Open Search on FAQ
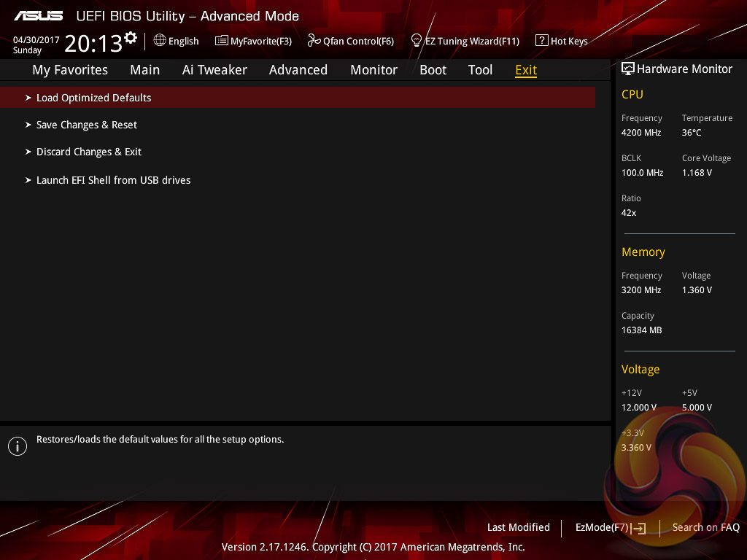Image resolution: width=747 pixels, height=560 pixels. [x=705, y=527]
